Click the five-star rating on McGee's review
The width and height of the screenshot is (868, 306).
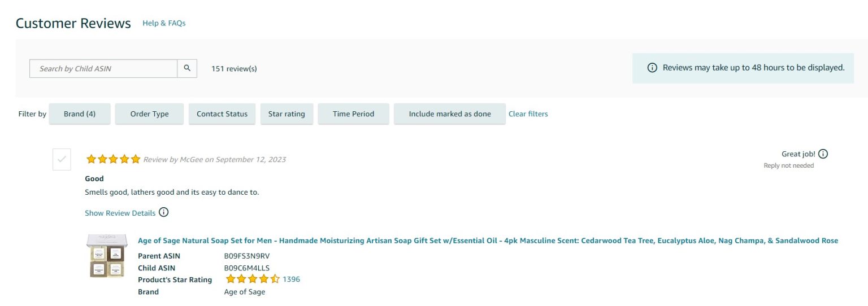(113, 159)
